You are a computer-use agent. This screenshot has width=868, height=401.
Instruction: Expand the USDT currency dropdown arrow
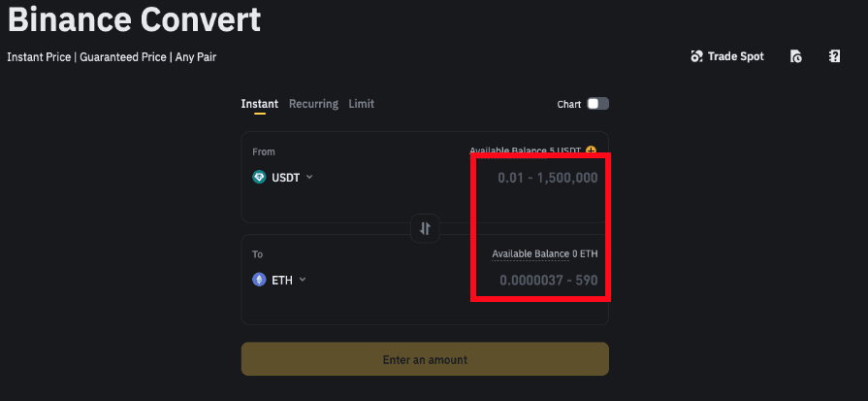(309, 177)
